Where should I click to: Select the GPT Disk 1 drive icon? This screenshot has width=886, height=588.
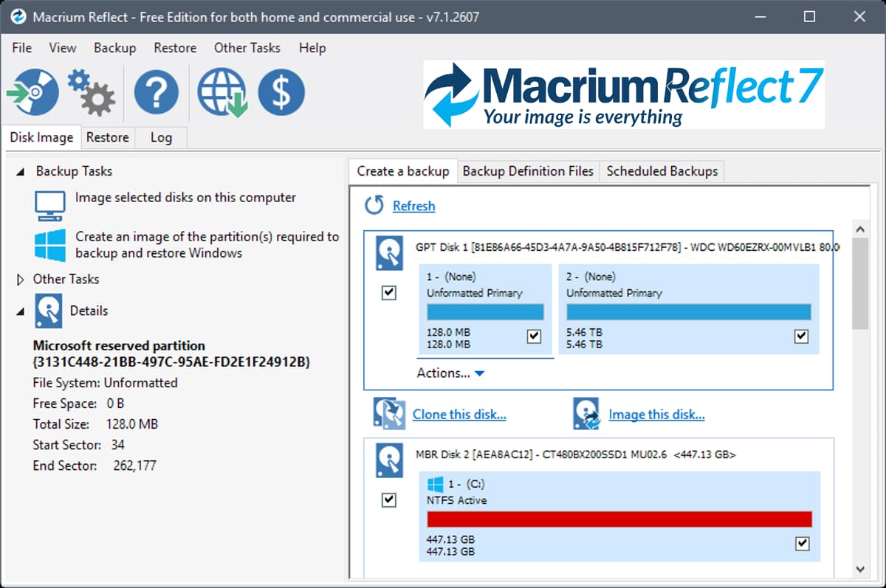click(x=389, y=254)
